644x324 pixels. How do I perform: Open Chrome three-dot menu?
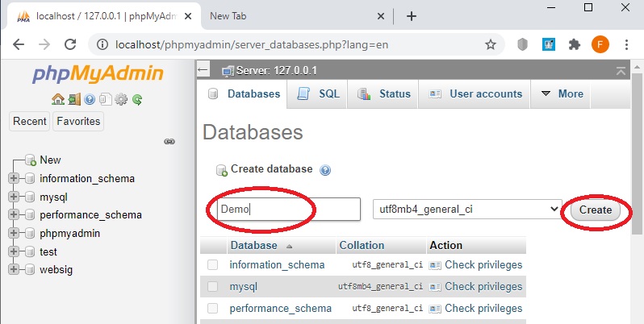[x=626, y=44]
